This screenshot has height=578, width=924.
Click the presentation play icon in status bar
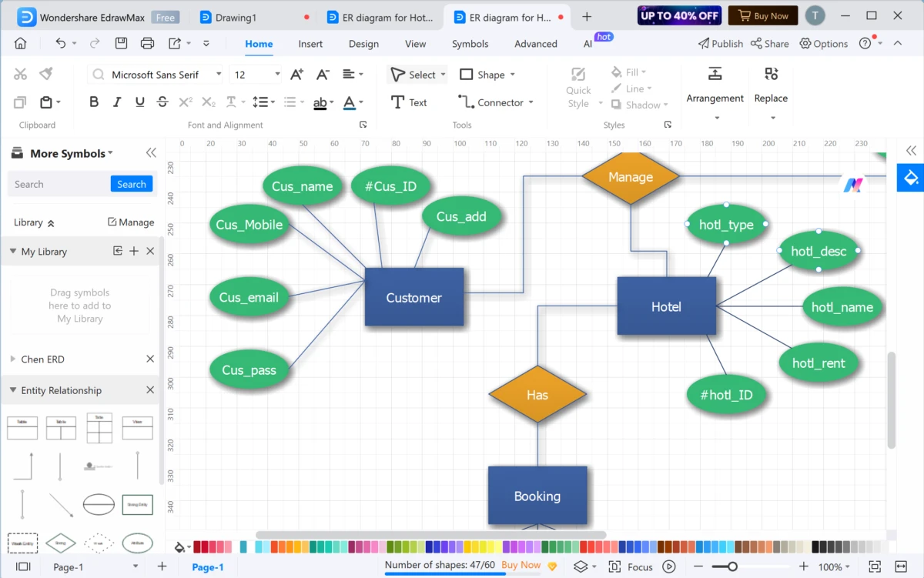coord(669,566)
